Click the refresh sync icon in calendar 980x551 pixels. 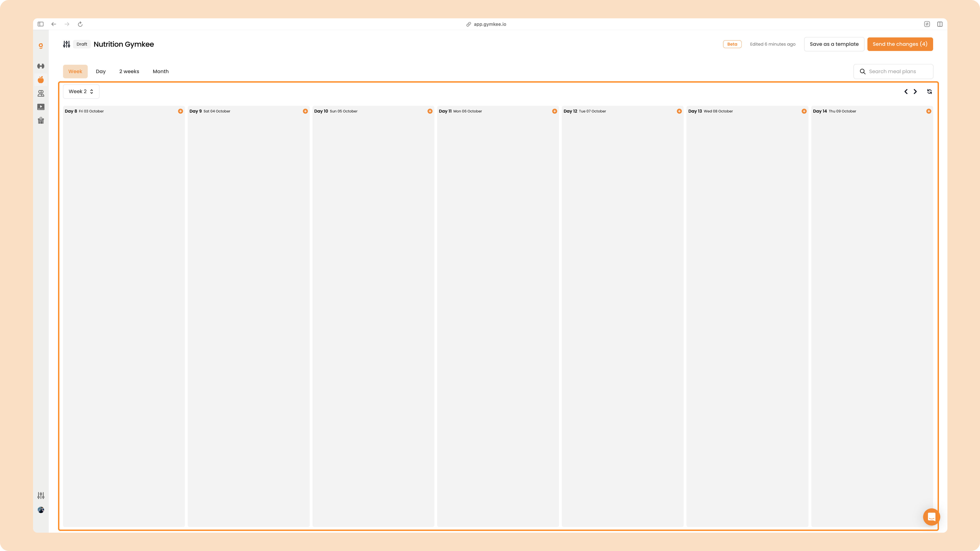click(929, 92)
